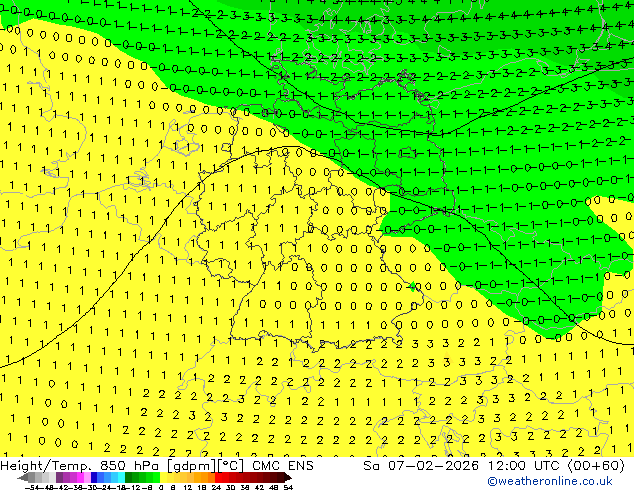The width and height of the screenshot is (634, 490).
Task: Click the '54' legend scale value
Action: [x=288, y=488]
